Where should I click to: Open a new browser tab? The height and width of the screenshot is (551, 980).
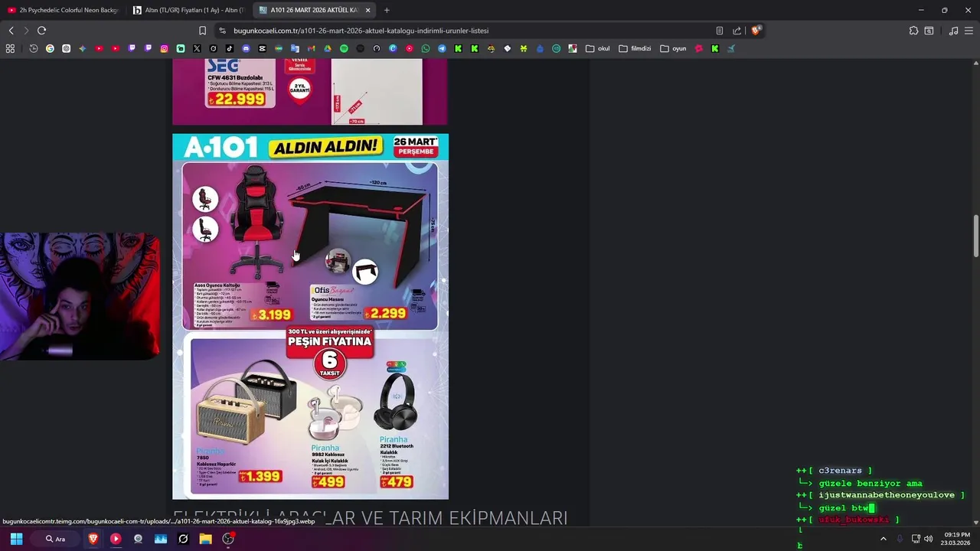point(387,10)
